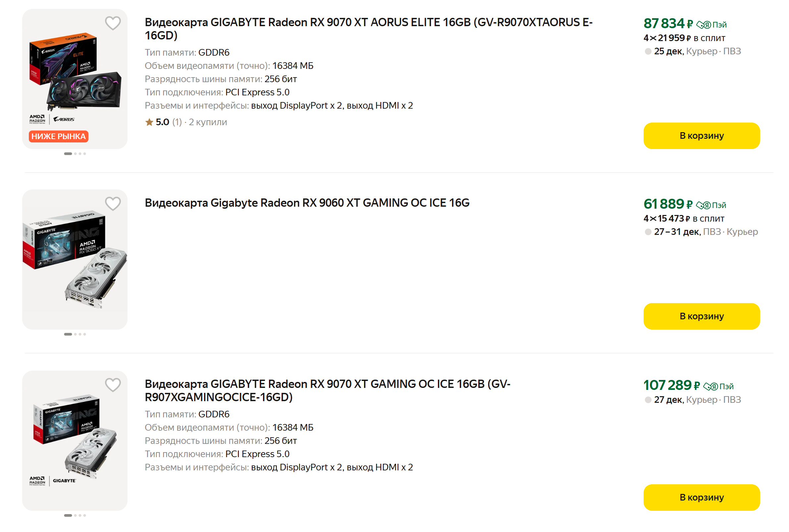Add 107 289 ₽ video card to cart
Screen dimensions: 789x532
pyautogui.click(x=701, y=498)
